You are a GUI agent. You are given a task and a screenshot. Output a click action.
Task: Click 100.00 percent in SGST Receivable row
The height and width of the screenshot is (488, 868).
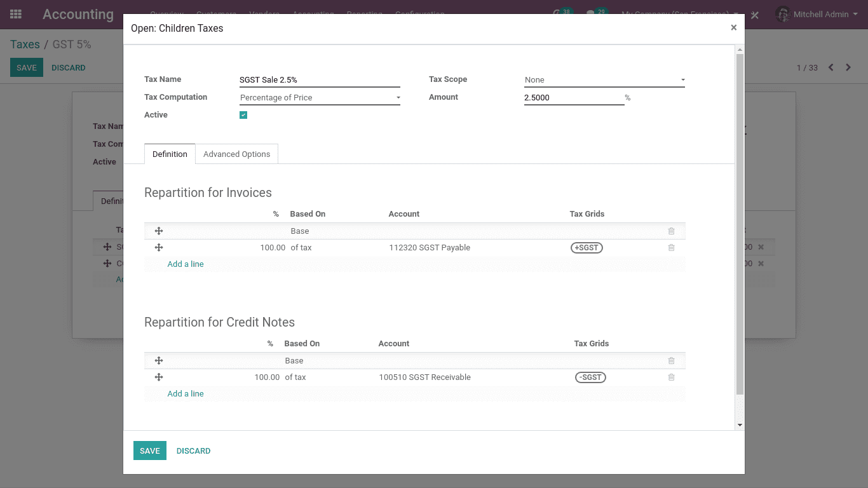click(267, 377)
